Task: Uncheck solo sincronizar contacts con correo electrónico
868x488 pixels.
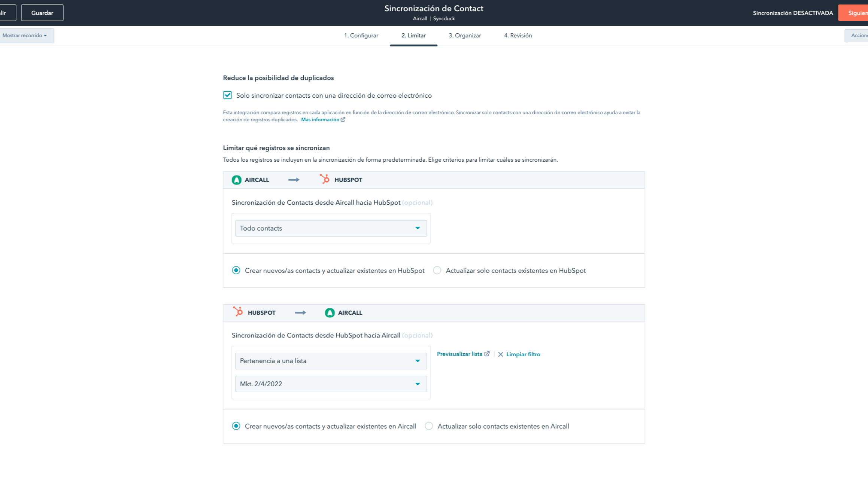Action: coord(227,95)
